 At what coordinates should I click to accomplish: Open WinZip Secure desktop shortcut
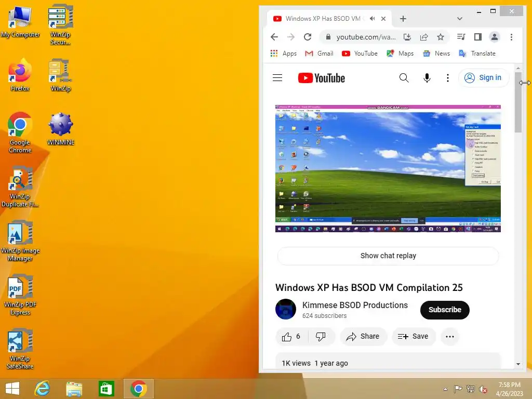(60, 24)
